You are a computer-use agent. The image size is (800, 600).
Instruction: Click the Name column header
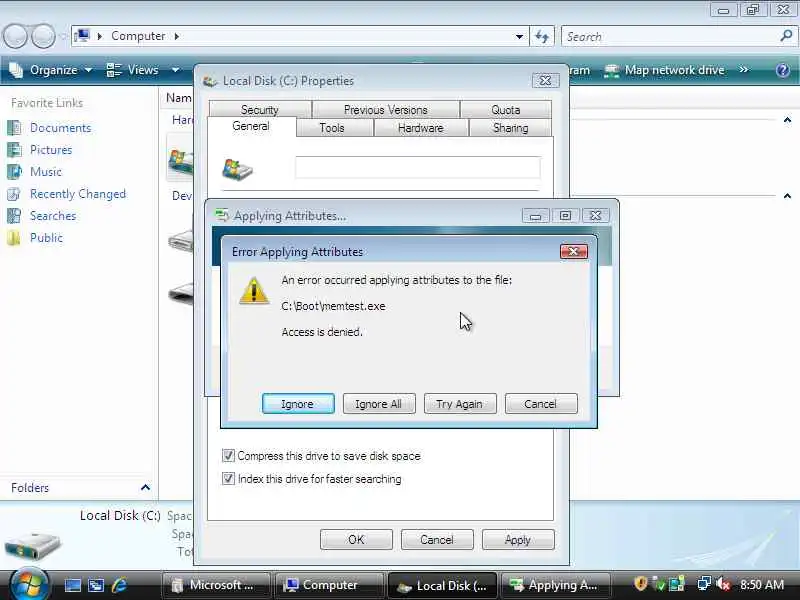179,97
